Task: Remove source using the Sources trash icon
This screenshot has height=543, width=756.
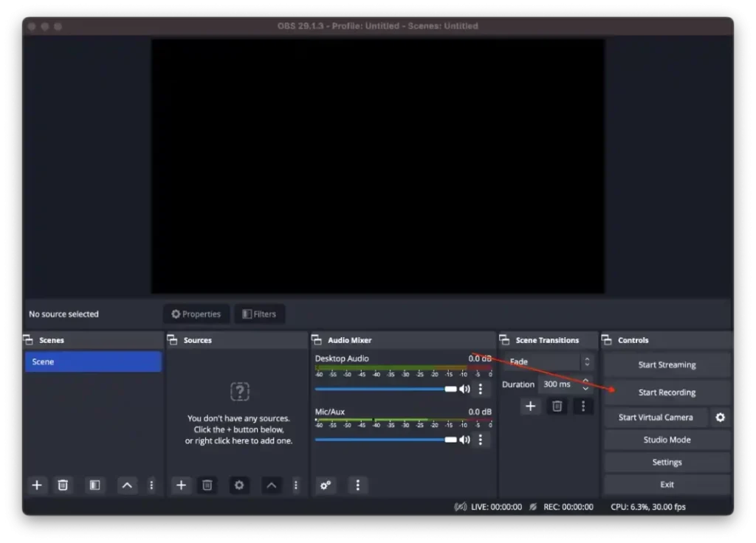Action: coord(207,485)
